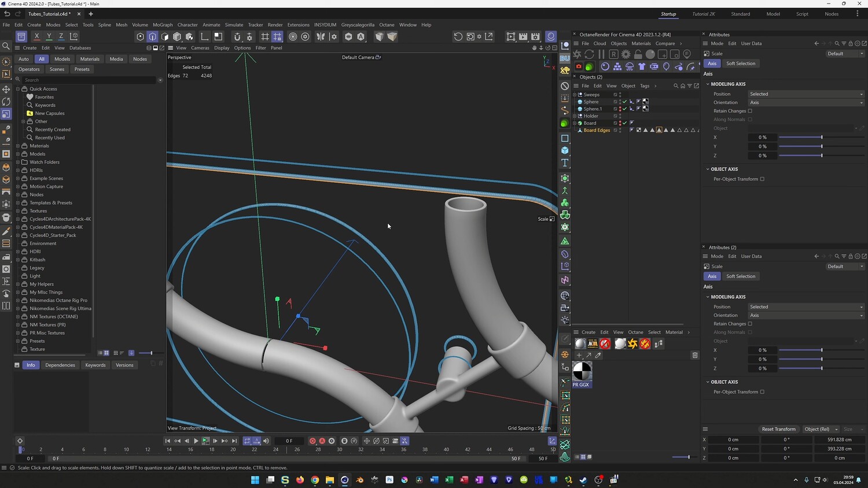Click the Octane lock resolution padlock icon
868x488 pixels.
[638, 54]
